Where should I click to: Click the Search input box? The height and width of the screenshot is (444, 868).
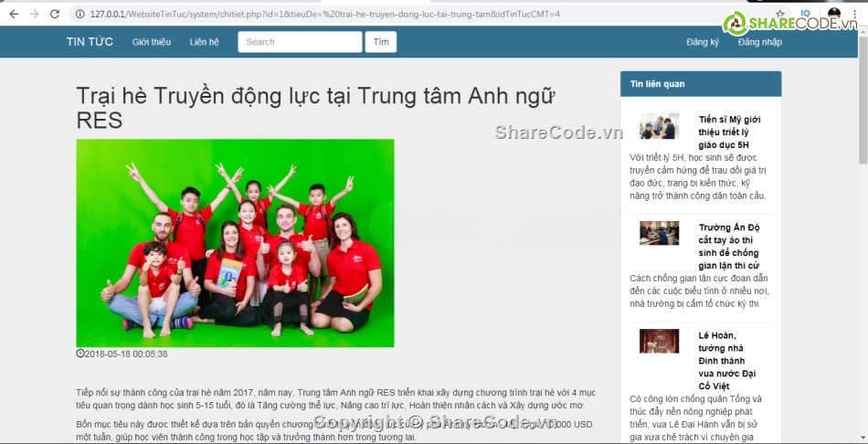pos(300,42)
